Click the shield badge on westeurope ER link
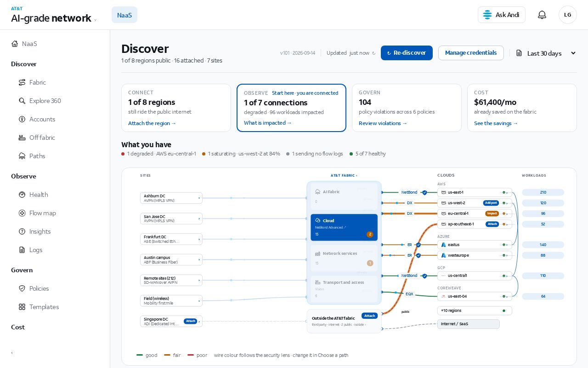This screenshot has height=368, width=588. (x=418, y=255)
